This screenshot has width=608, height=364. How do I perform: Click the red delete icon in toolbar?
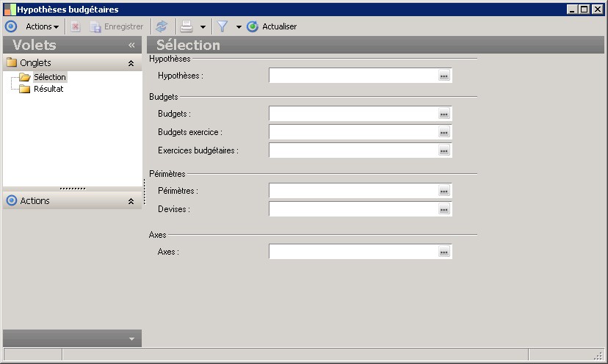(76, 26)
